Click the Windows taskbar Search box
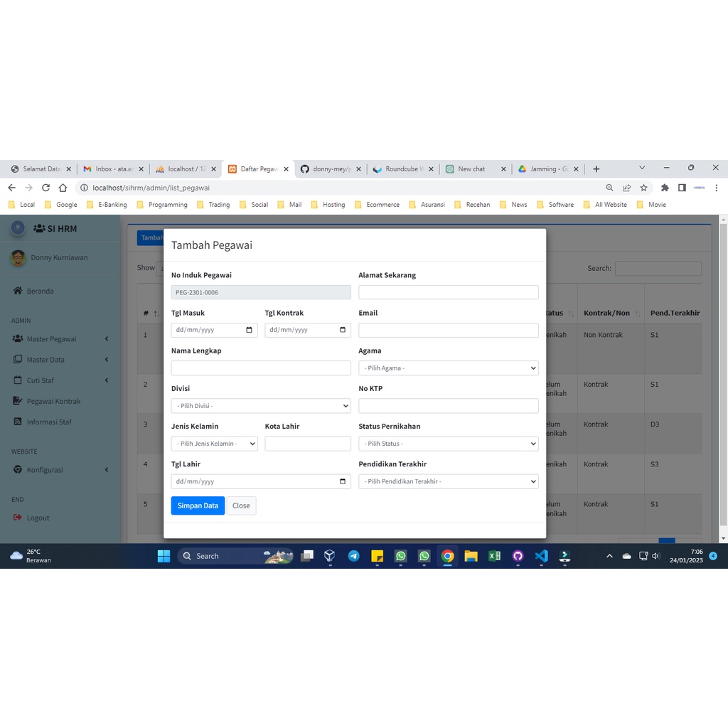 tap(236, 556)
